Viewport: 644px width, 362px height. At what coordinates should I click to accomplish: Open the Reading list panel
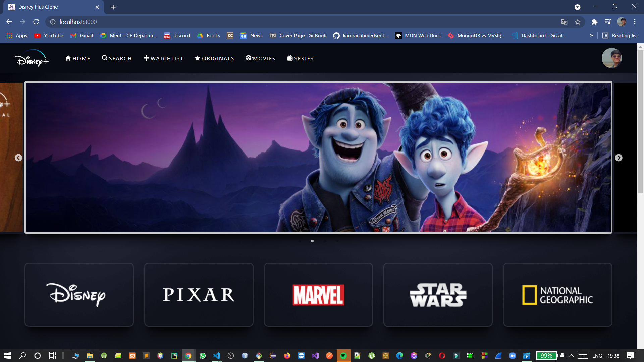tap(620, 36)
